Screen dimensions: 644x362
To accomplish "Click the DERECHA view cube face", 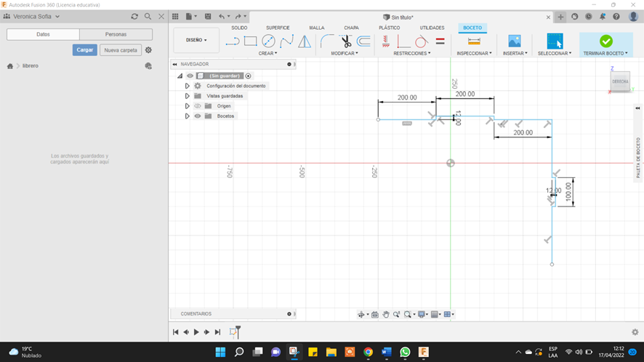I will click(x=620, y=81).
